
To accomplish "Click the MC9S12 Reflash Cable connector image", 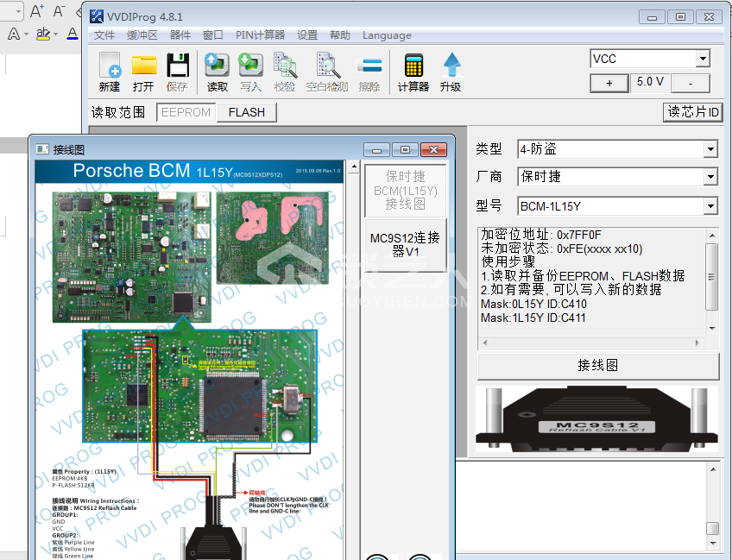I will (596, 418).
